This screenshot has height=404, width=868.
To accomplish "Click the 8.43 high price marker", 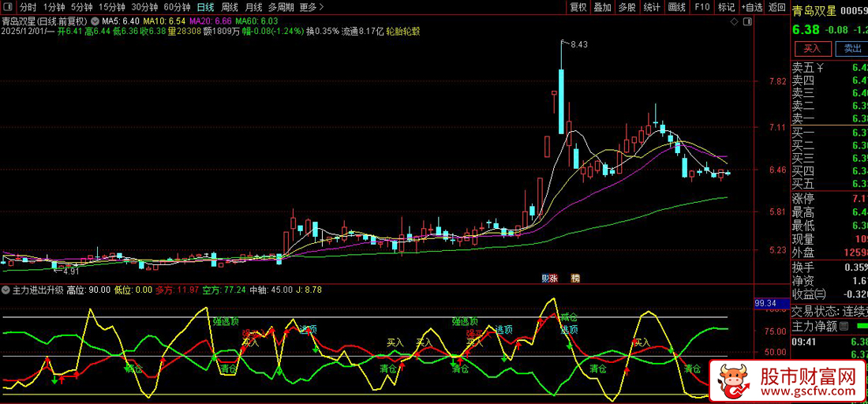I will tap(578, 45).
